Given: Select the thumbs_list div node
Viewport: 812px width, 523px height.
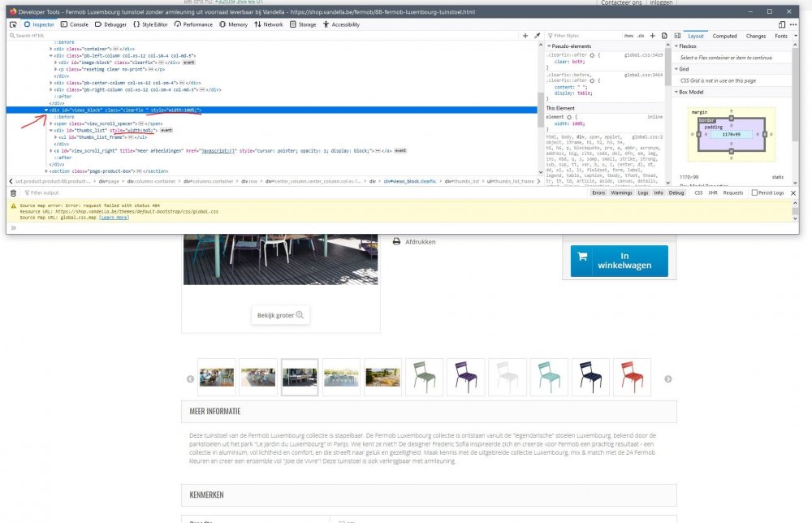Looking at the screenshot, I should pyautogui.click(x=106, y=131).
